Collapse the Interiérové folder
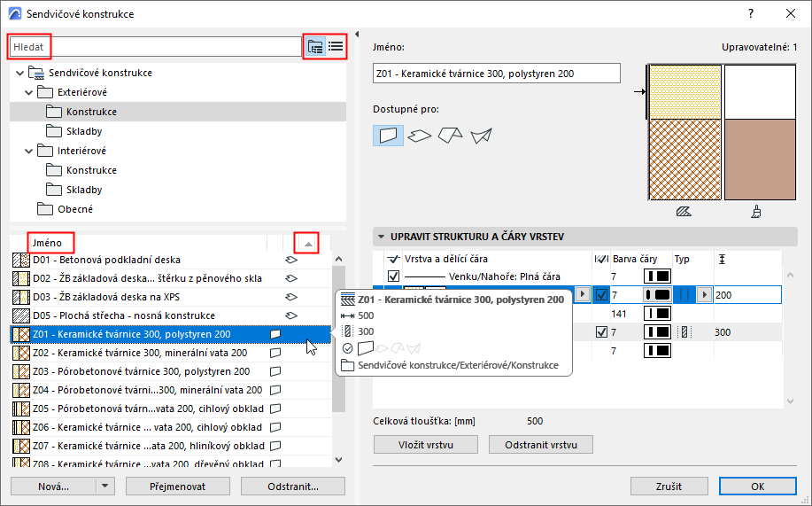The width and height of the screenshot is (812, 506). pyautogui.click(x=29, y=152)
